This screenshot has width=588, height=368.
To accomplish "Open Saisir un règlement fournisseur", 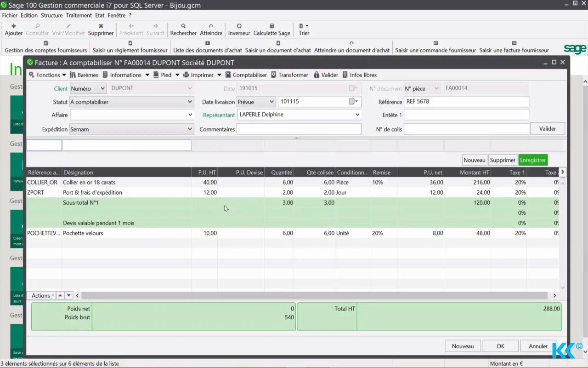I will pos(130,47).
